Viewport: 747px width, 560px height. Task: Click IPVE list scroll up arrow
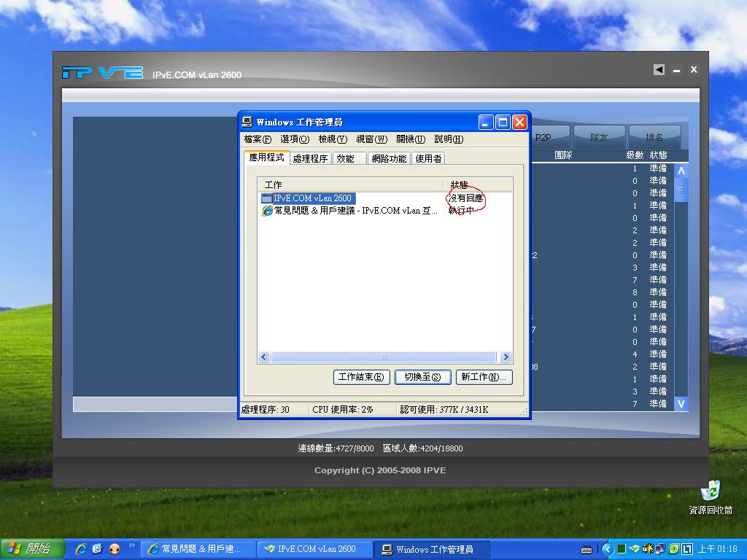(681, 171)
